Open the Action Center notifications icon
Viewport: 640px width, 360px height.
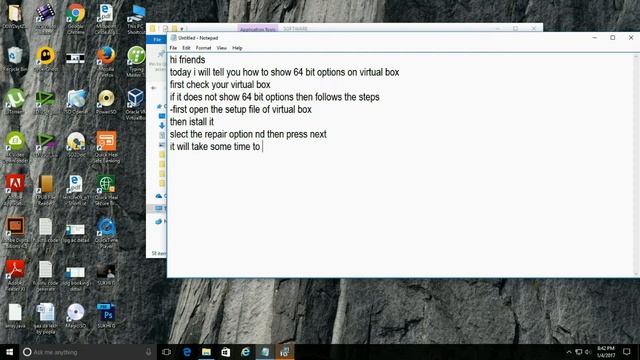[627, 352]
